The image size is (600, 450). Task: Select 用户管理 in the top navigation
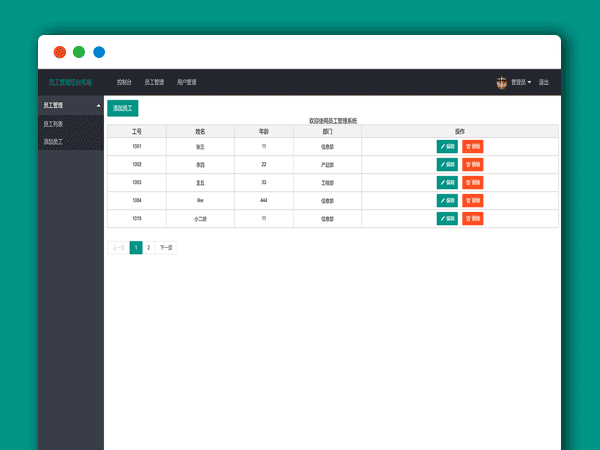186,82
